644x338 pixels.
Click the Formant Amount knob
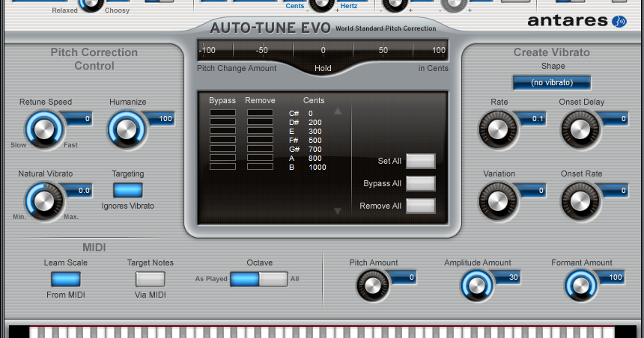(581, 286)
